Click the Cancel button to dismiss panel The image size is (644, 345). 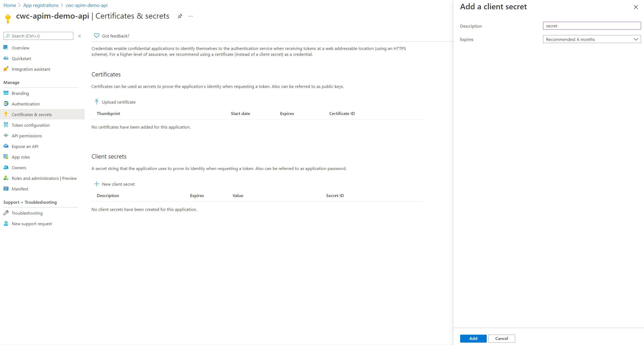point(502,339)
